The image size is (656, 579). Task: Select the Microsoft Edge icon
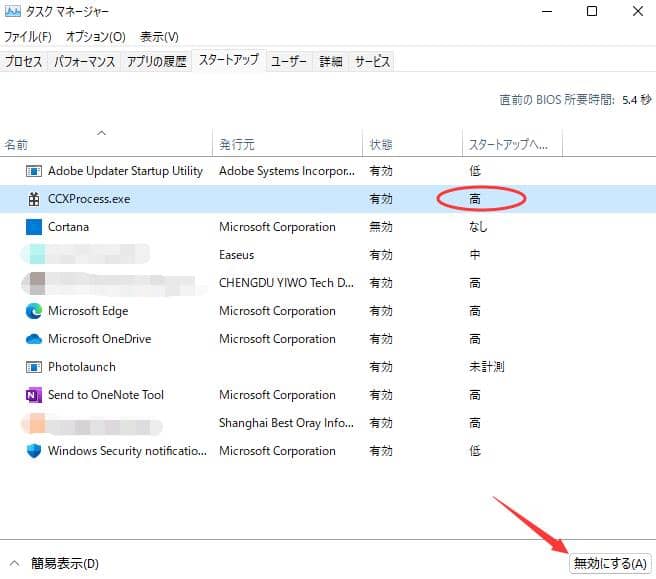33,311
